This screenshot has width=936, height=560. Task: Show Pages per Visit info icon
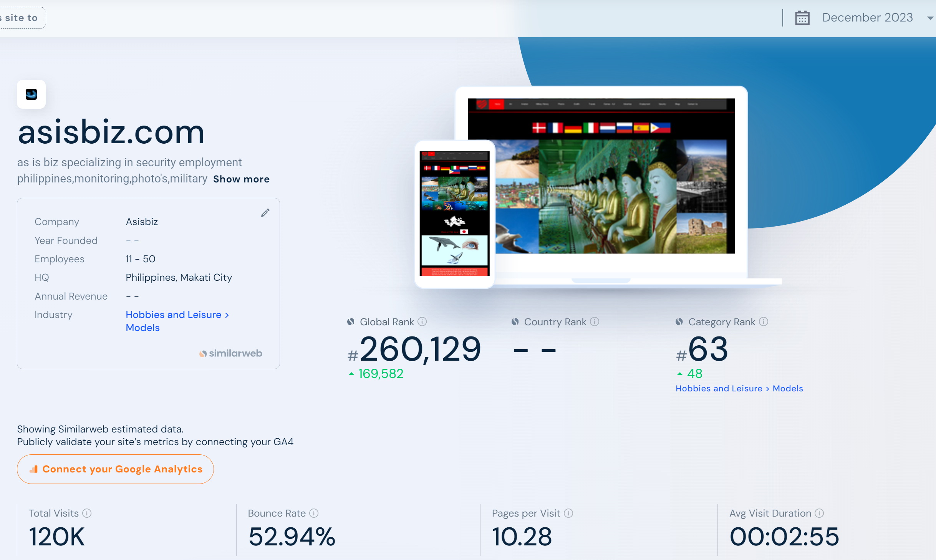(x=569, y=513)
